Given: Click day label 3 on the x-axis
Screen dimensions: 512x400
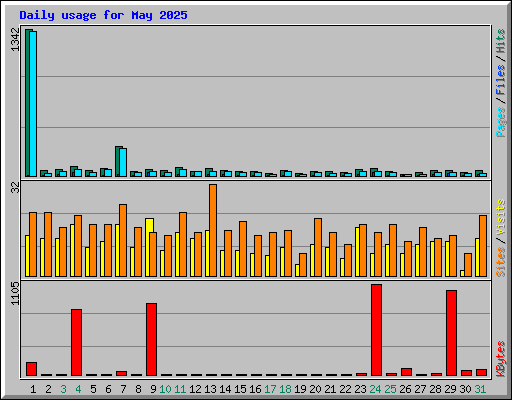Looking at the screenshot, I should click(63, 389).
